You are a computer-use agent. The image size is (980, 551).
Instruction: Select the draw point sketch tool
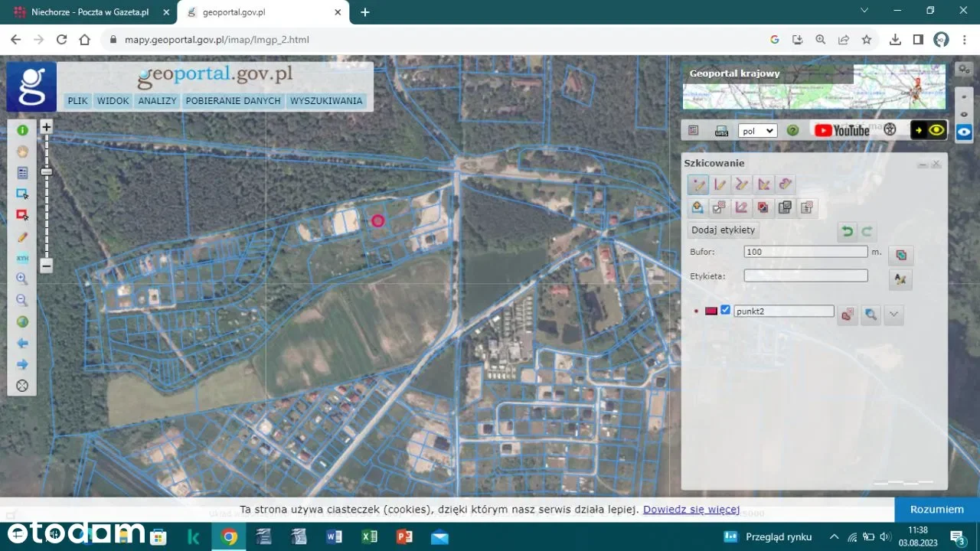[698, 184]
